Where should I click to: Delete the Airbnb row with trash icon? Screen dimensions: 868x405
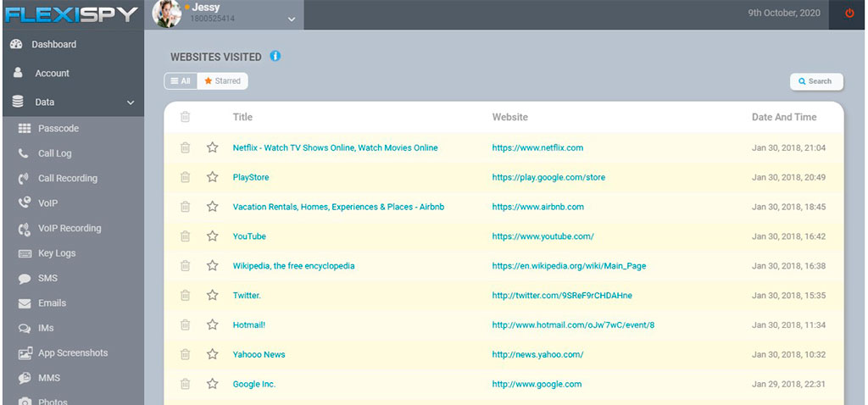pos(186,207)
